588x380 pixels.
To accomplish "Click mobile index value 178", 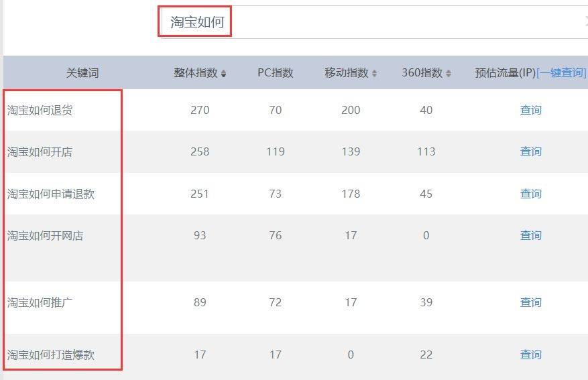I will (x=351, y=194).
